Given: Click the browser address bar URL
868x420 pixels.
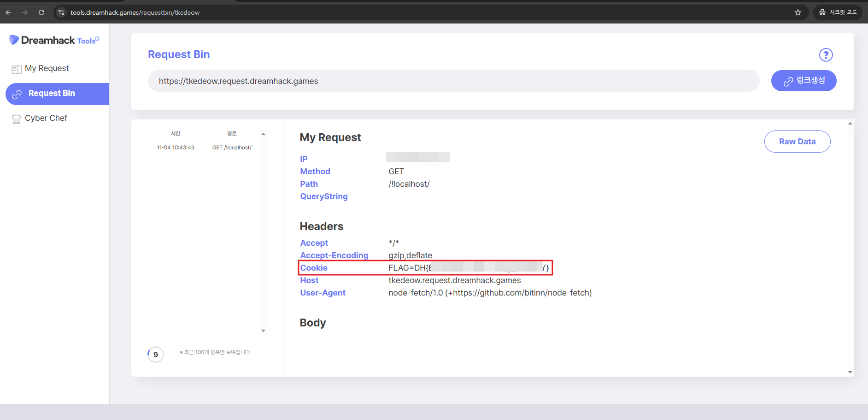Looking at the screenshot, I should point(135,12).
